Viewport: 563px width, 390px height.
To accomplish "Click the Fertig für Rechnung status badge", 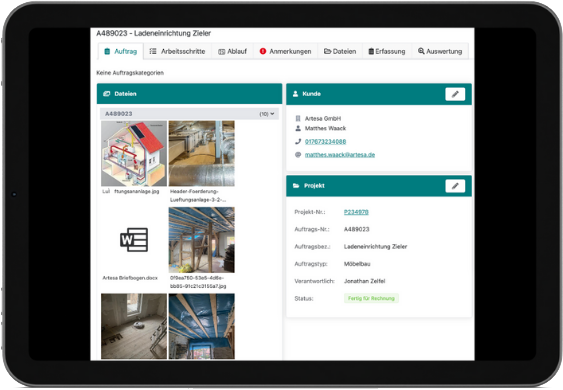I will [371, 298].
